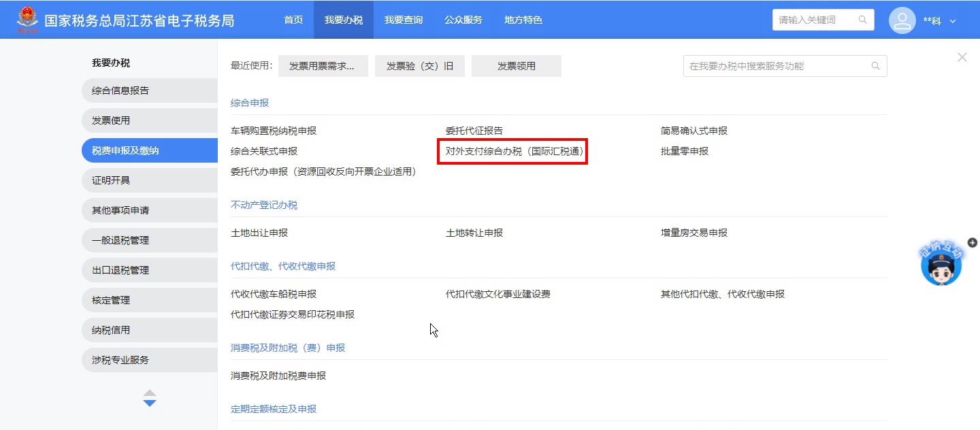This screenshot has width=980, height=430.
Task: Select 出口退税管理 in the left sidebar
Action: click(120, 270)
